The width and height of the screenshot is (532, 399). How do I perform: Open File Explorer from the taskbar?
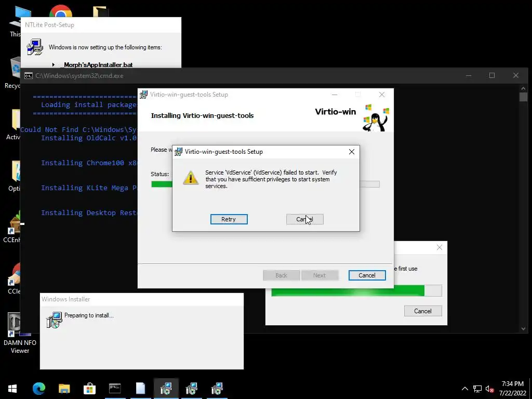pos(64,389)
